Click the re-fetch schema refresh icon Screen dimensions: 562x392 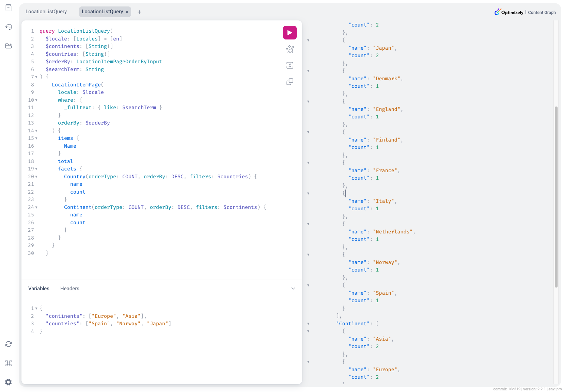pyautogui.click(x=9, y=344)
